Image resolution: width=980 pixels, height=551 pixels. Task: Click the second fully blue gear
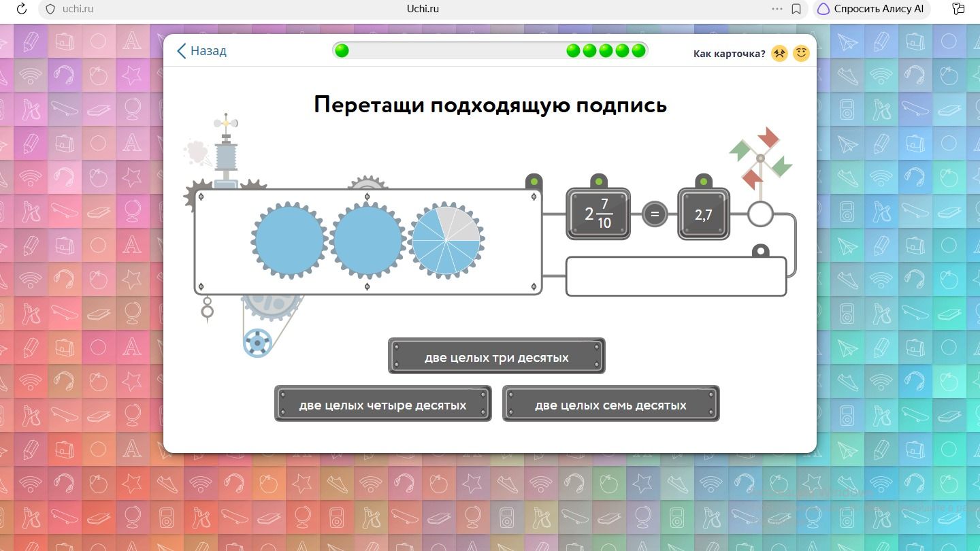tap(367, 240)
